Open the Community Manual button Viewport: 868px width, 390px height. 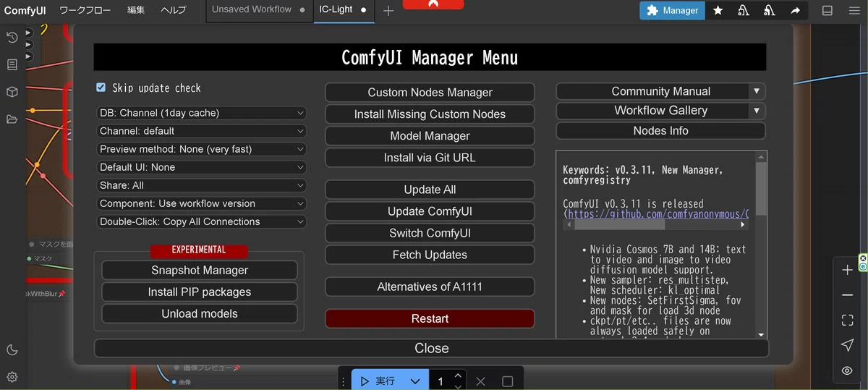tap(653, 91)
